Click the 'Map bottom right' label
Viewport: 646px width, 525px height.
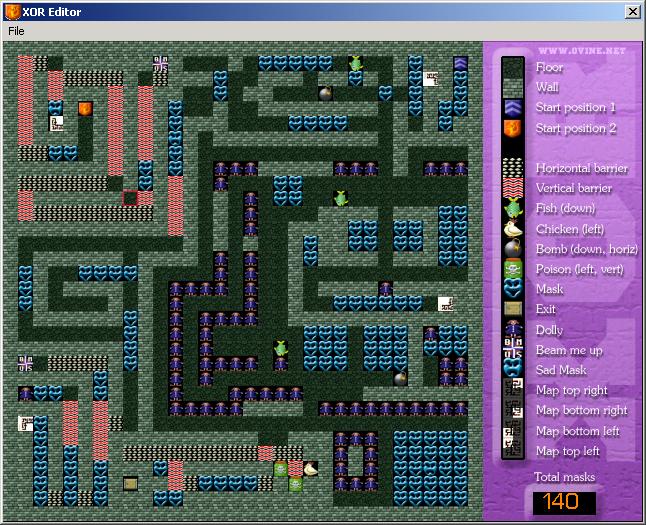581,410
